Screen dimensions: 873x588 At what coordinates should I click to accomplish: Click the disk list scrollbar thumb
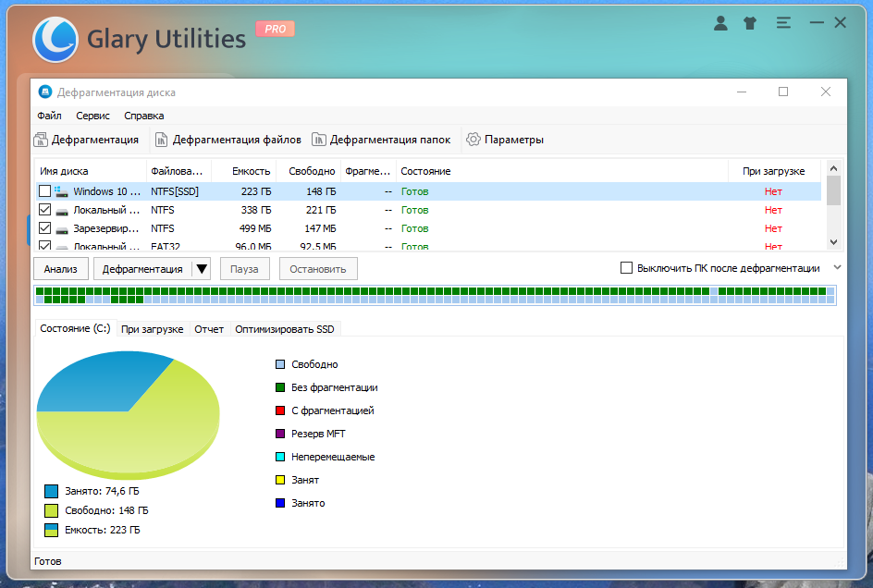point(833,190)
